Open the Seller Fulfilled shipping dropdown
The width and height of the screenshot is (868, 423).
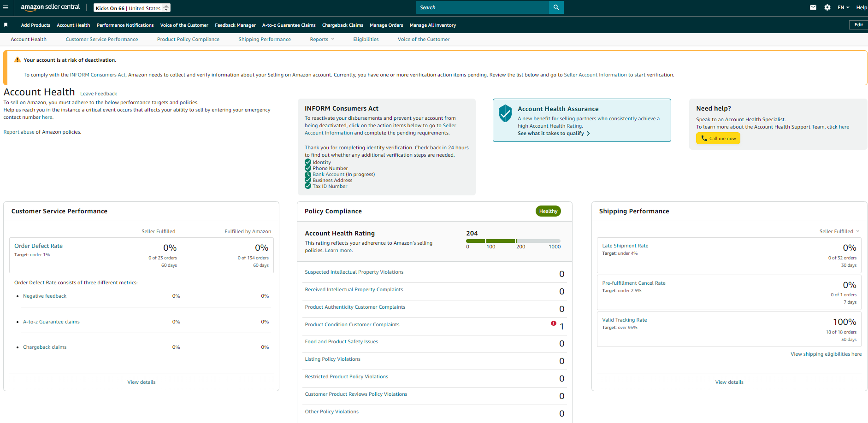coord(839,231)
